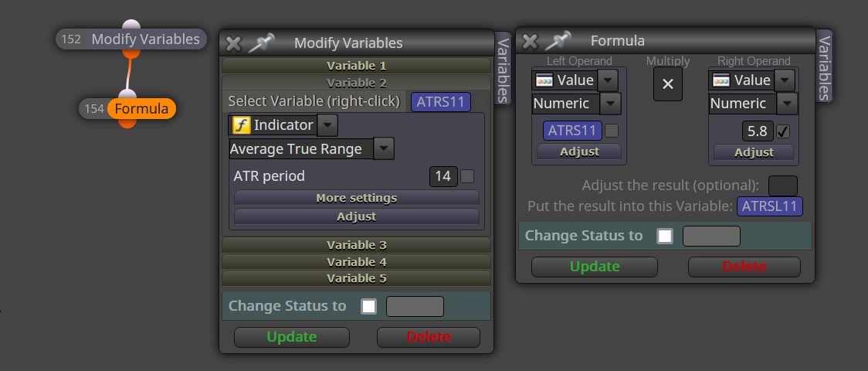Click Right Operand Value type icon
The width and height of the screenshot is (868, 371).
721,80
